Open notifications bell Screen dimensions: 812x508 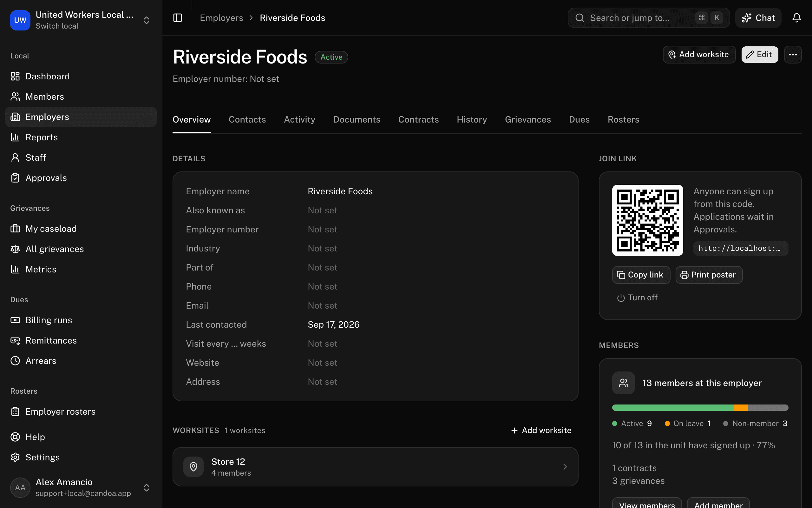(x=796, y=18)
